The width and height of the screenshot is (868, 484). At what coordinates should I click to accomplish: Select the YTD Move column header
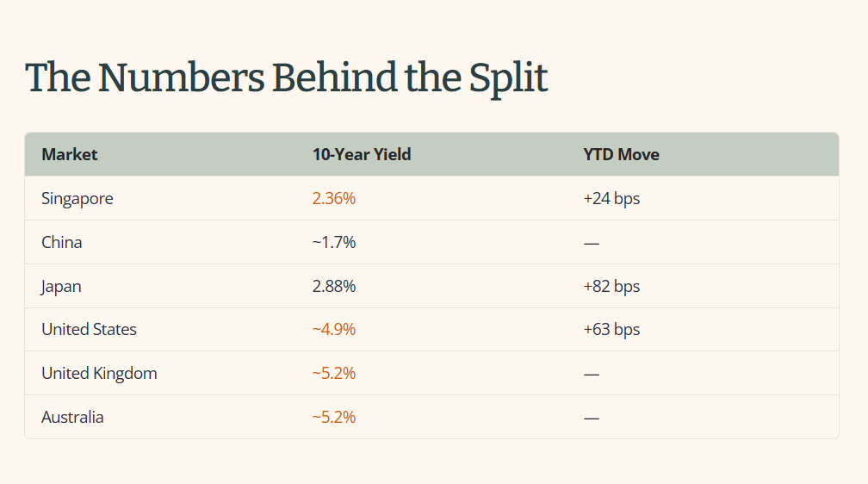click(x=621, y=154)
